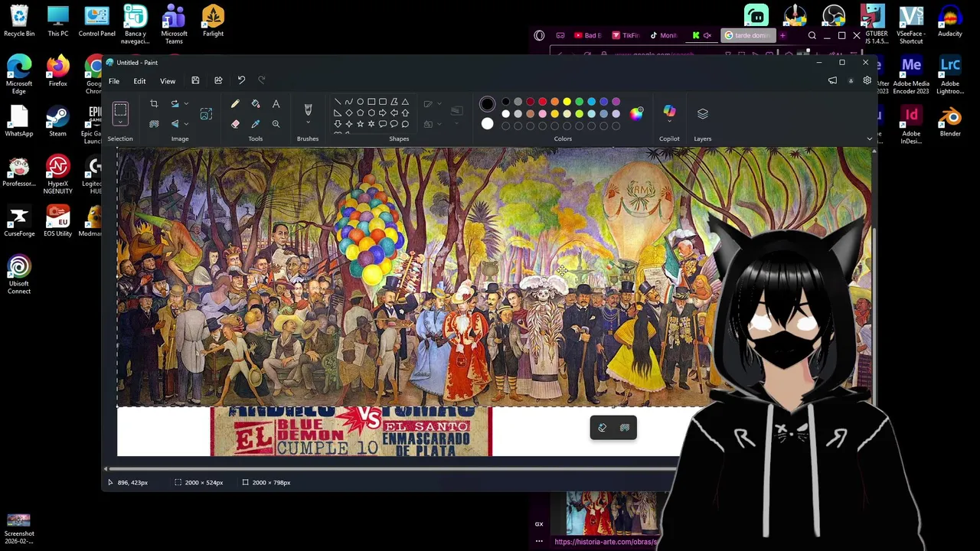Click the feedback megaphone icon in Paint
Screen dimensions: 980x551
(x=832, y=80)
